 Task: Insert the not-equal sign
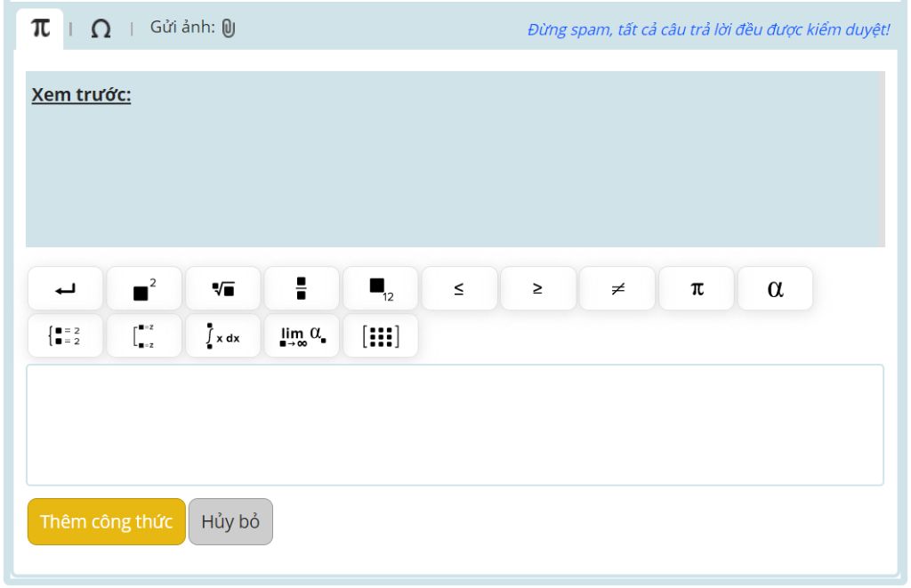[617, 288]
